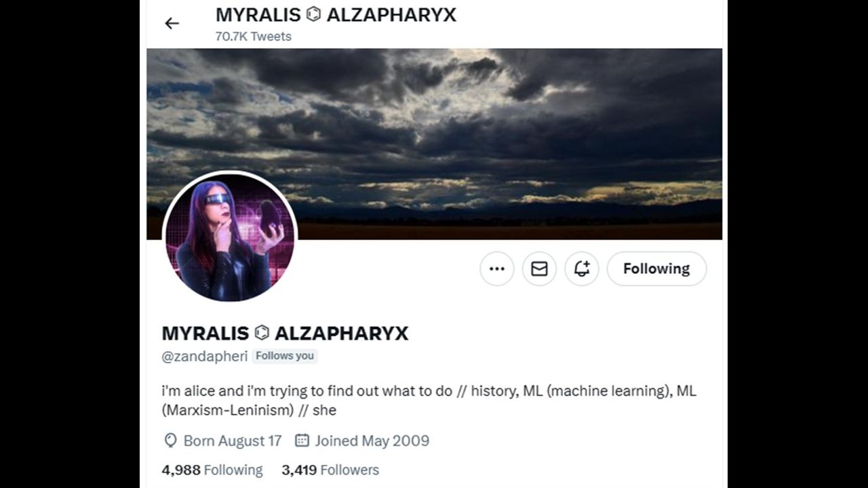Screen dimensions: 868x488
Task: Open the 4,988 Following list
Action: pyautogui.click(x=212, y=470)
